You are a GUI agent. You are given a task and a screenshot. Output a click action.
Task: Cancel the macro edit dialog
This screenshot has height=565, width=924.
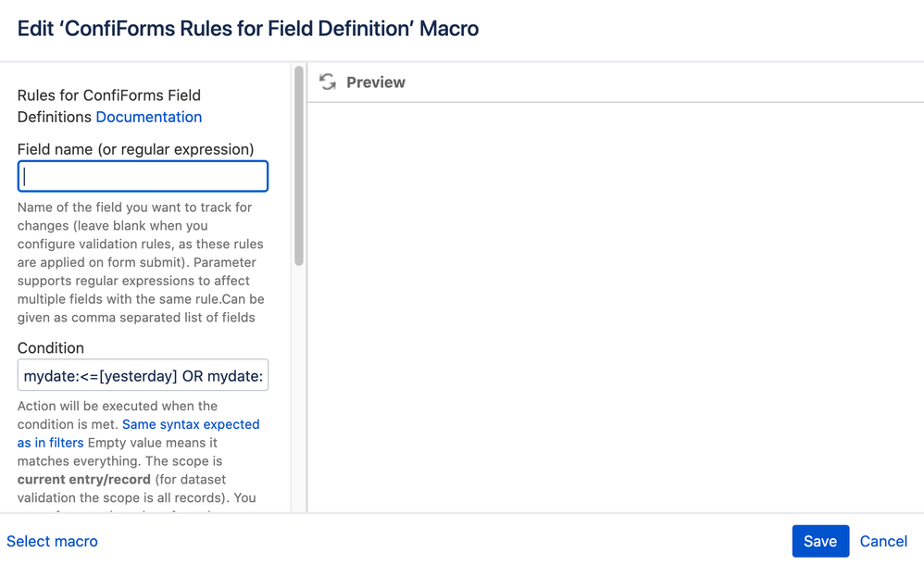pos(883,541)
